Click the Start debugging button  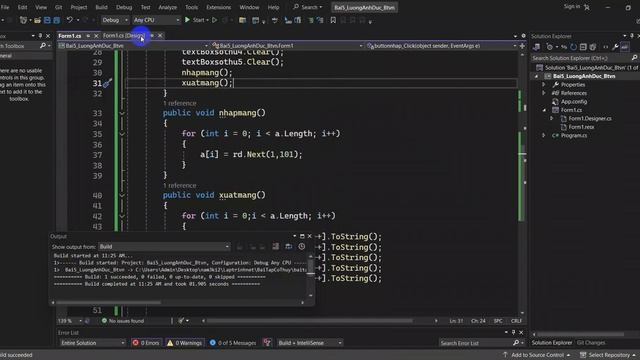[195, 20]
